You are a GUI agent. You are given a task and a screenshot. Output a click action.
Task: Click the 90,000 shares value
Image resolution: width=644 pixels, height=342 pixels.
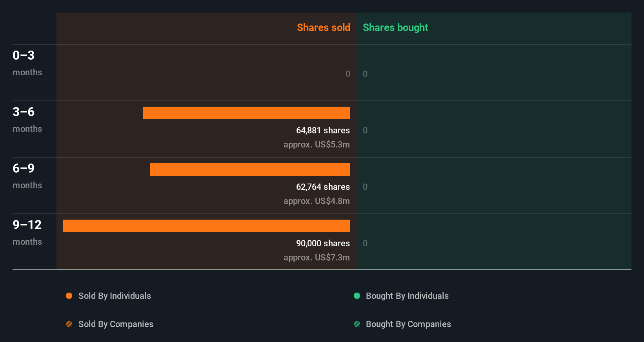[323, 243]
